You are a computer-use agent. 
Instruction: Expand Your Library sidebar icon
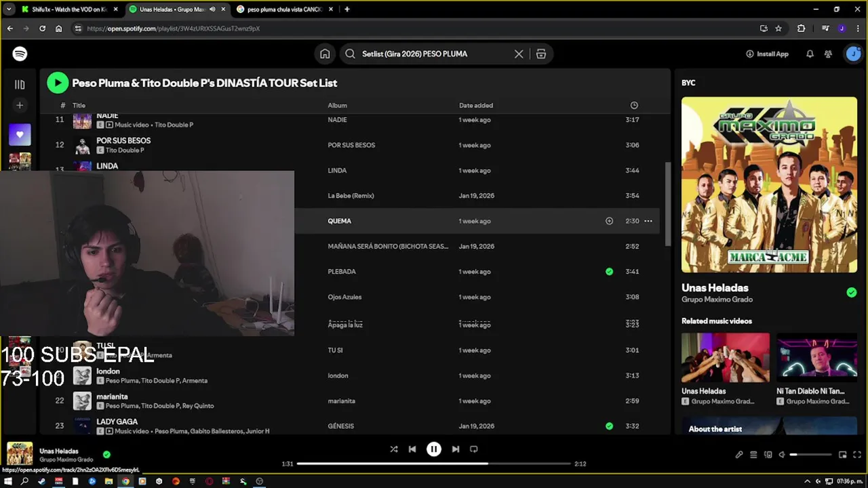tap(20, 85)
